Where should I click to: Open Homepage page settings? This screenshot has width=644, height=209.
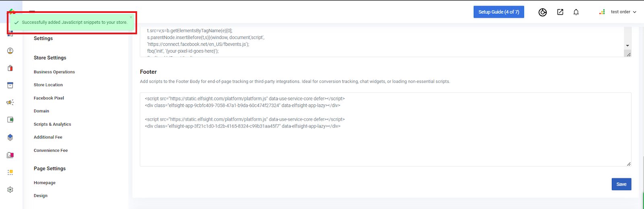pos(45,183)
